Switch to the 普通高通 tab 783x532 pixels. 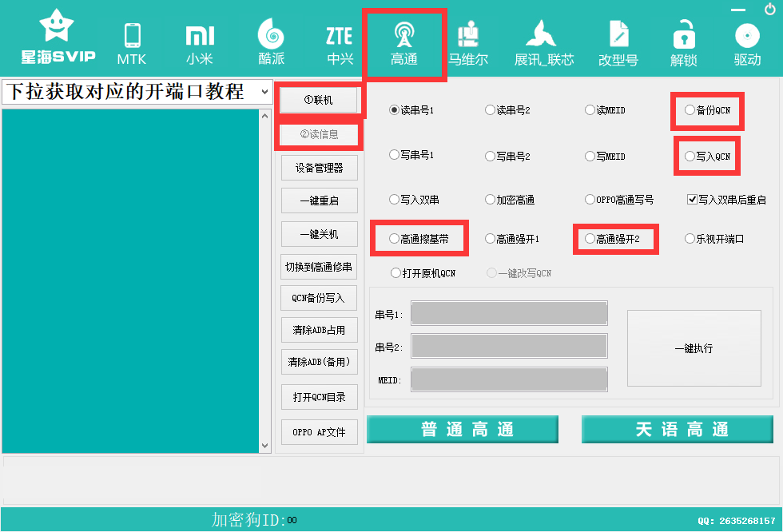click(x=463, y=429)
